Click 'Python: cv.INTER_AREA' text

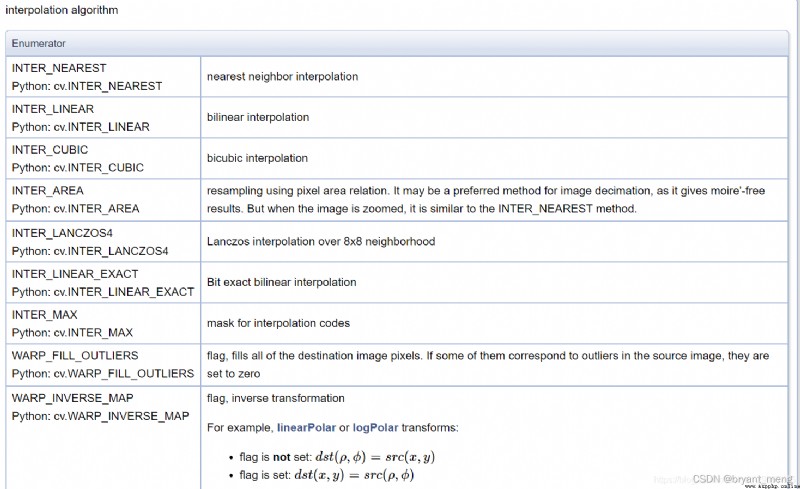(76, 209)
